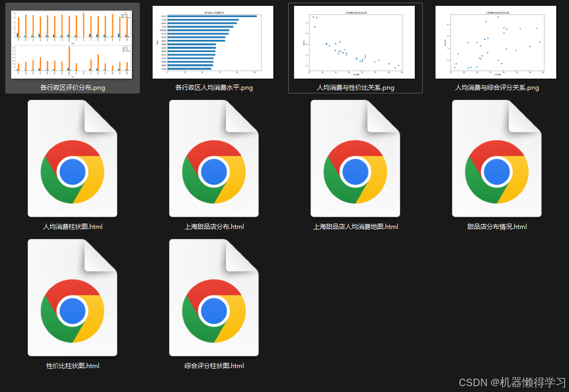Click the Chrome icon of 人均消费柱状图.html
569x392 pixels.
coord(72,172)
